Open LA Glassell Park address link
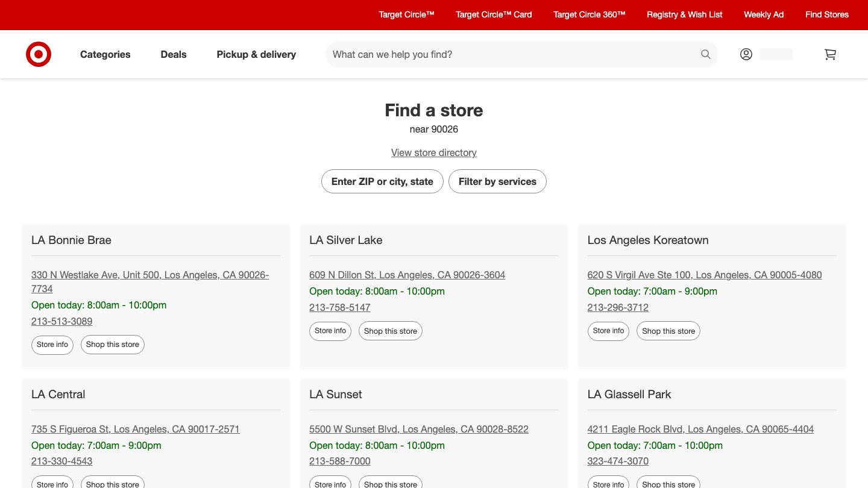868x488 pixels. (700, 429)
